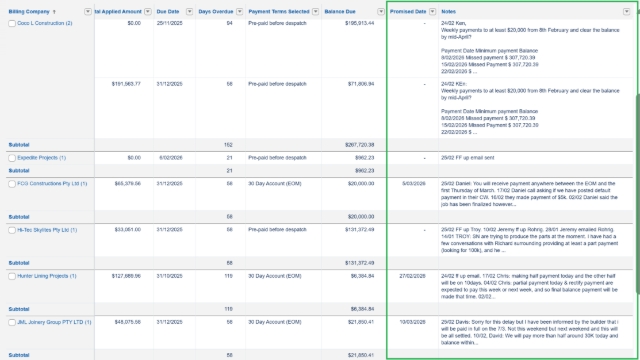The width and height of the screenshot is (640, 360).
Task: Click the Days Overdue column header
Action: click(216, 11)
